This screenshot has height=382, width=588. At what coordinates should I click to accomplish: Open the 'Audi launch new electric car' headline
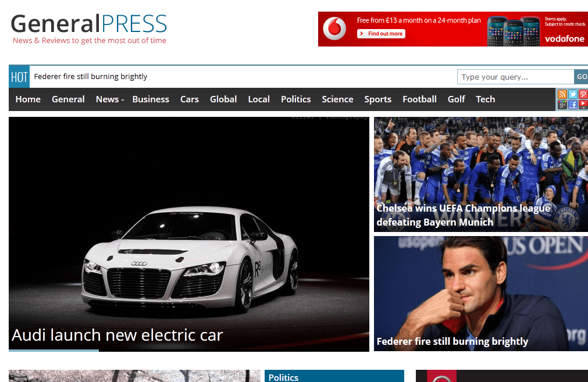pyautogui.click(x=117, y=335)
